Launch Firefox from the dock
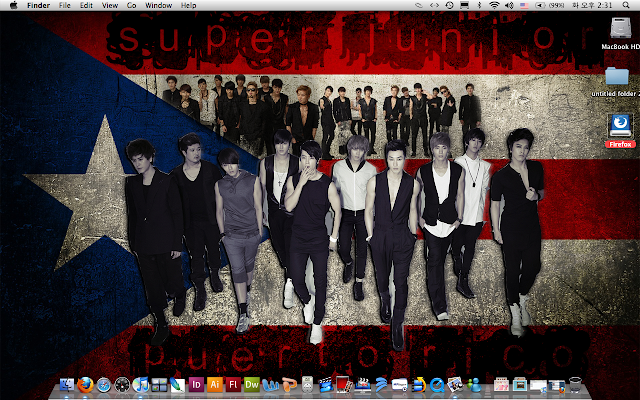 click(x=85, y=384)
